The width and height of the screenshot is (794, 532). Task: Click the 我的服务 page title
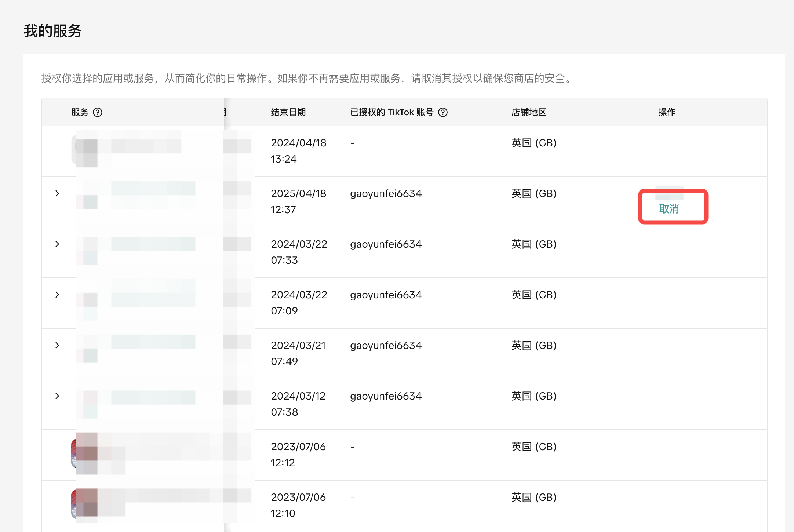pyautogui.click(x=52, y=31)
